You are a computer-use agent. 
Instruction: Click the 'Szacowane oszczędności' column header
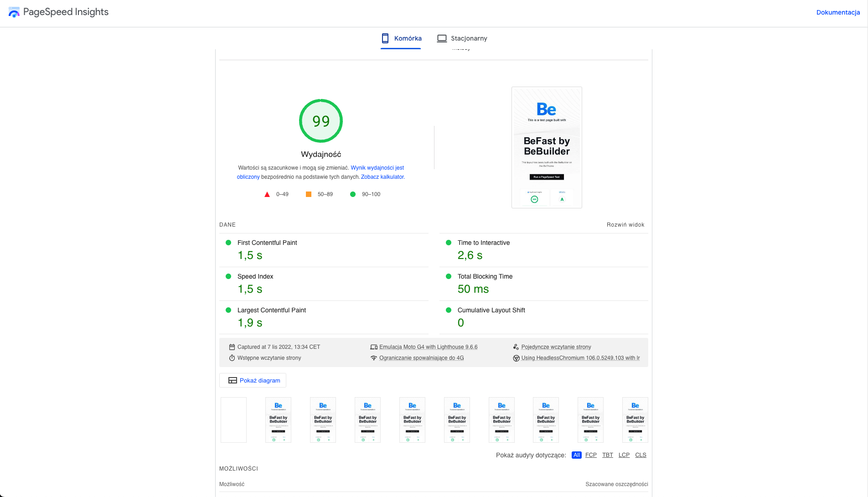(616, 484)
